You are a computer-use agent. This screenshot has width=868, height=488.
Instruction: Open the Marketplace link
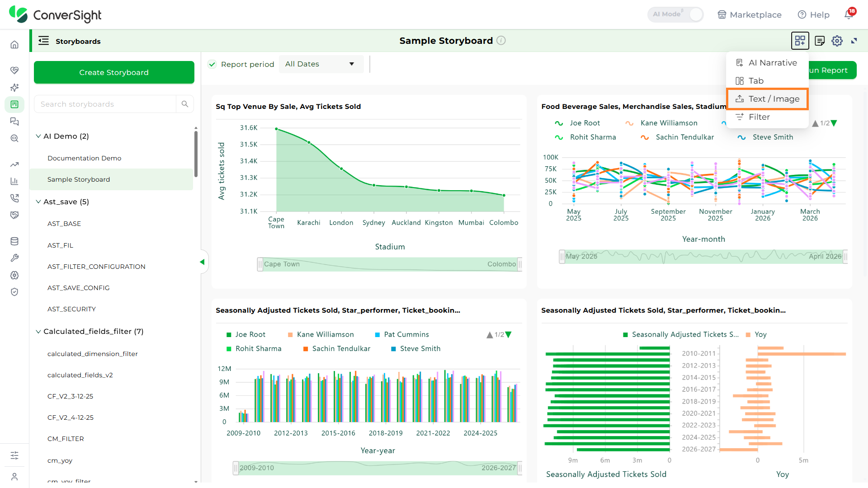click(x=750, y=14)
